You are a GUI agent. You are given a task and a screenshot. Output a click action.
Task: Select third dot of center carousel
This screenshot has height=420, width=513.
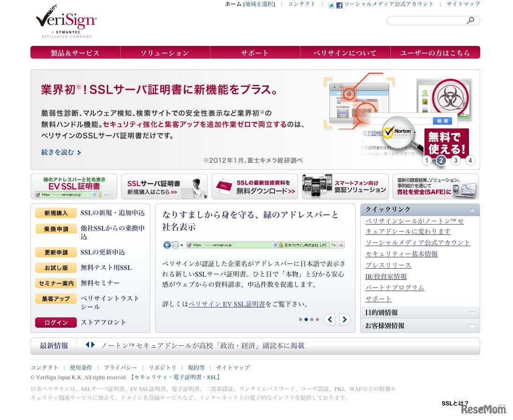point(312,320)
